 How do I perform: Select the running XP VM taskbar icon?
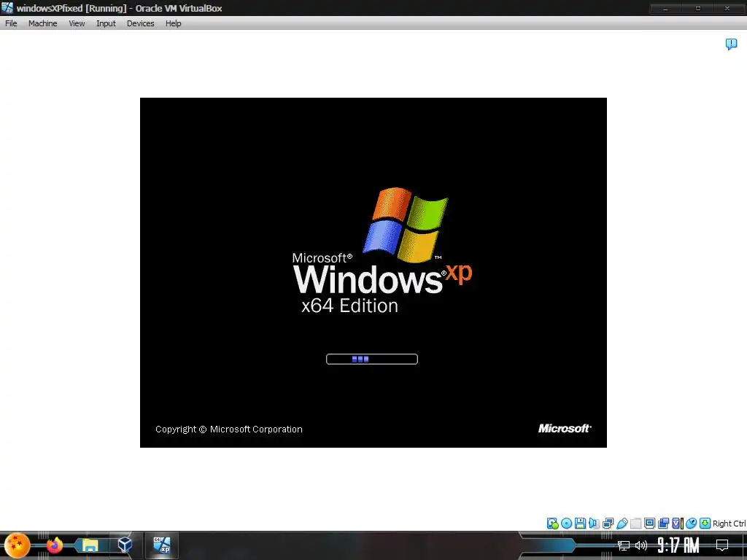[x=161, y=545]
